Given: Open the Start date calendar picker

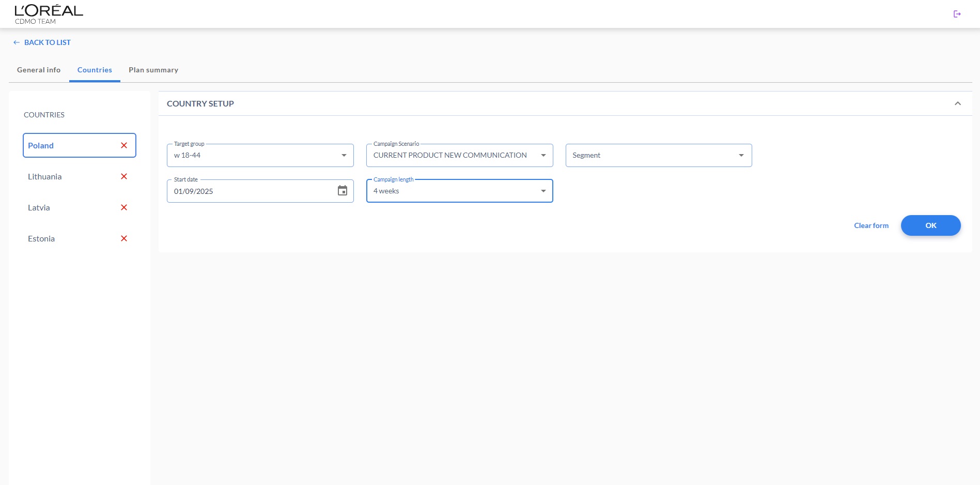Looking at the screenshot, I should click(x=342, y=191).
